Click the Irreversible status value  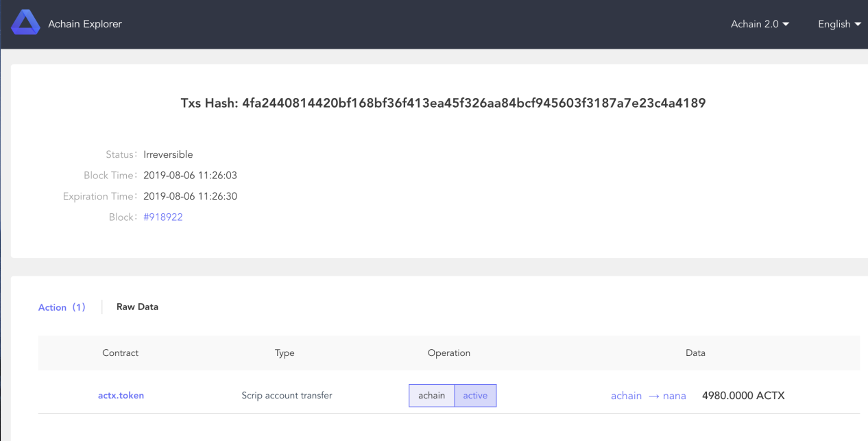(168, 154)
